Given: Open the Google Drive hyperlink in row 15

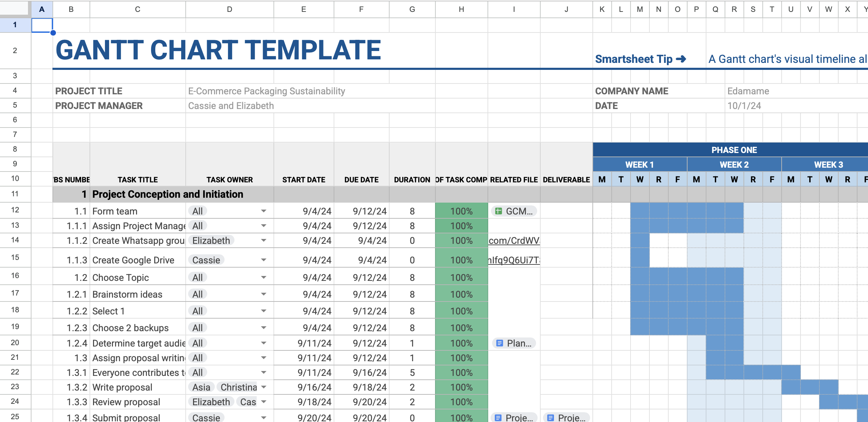Looking at the screenshot, I should (514, 260).
